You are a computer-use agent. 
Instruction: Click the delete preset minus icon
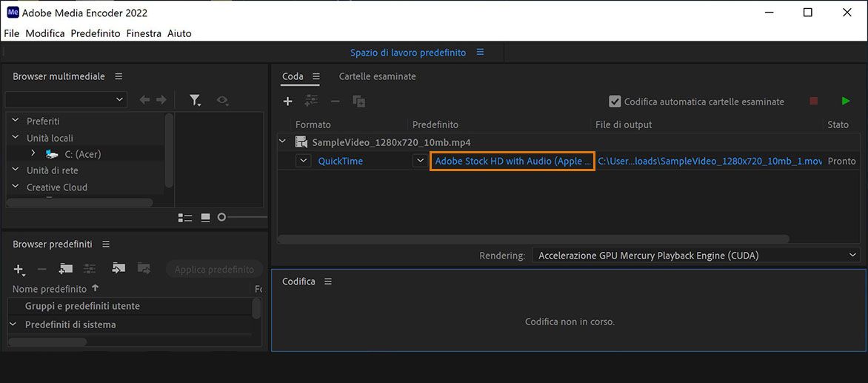(41, 269)
